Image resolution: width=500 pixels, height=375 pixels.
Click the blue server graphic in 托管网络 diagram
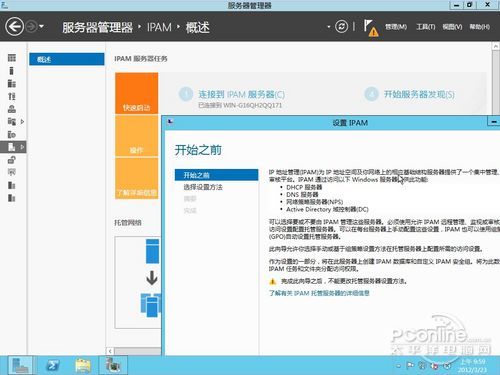[x=153, y=251]
